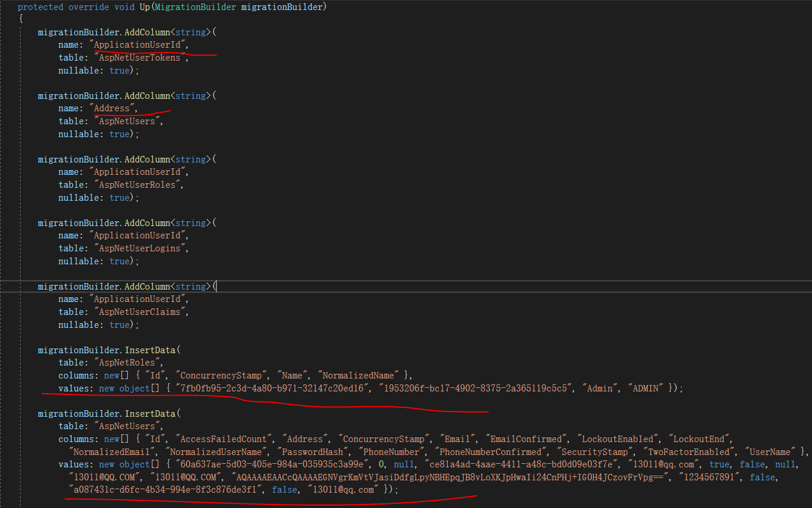Click the true value in the first nullable parameter
Viewport: 812px width, 508px height.
tap(118, 70)
